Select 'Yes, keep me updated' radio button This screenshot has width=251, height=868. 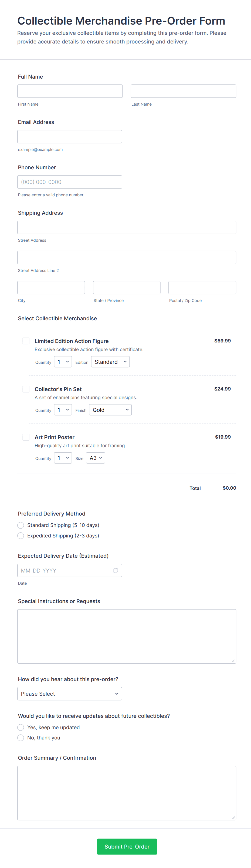click(x=21, y=727)
